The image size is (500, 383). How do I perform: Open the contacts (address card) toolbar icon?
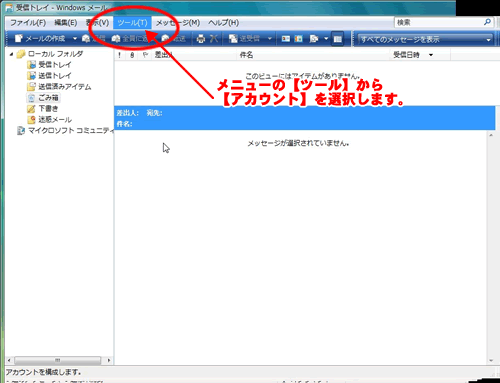tap(286, 39)
